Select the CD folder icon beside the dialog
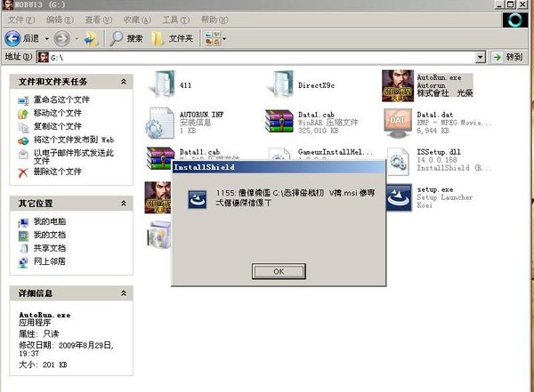This screenshot has width=534, height=392. click(158, 234)
